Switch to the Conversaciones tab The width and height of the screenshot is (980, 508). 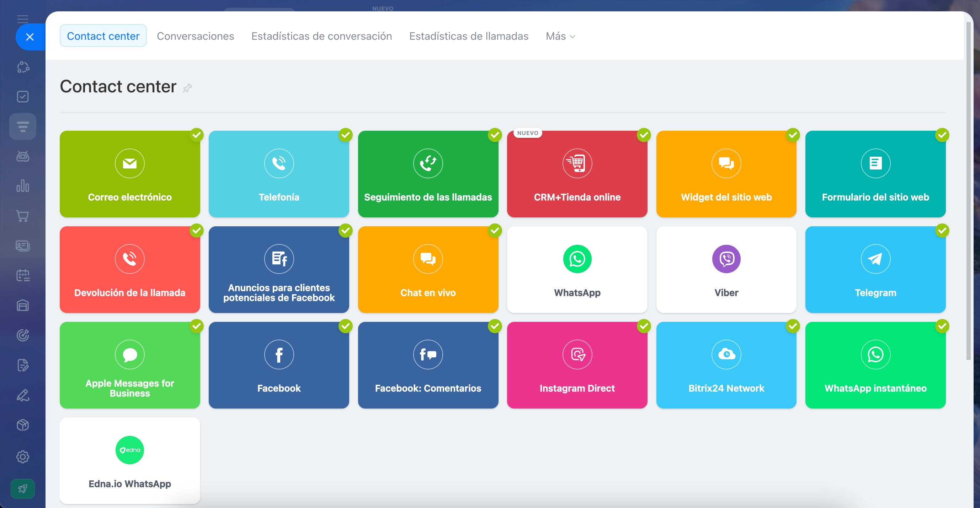pos(196,36)
